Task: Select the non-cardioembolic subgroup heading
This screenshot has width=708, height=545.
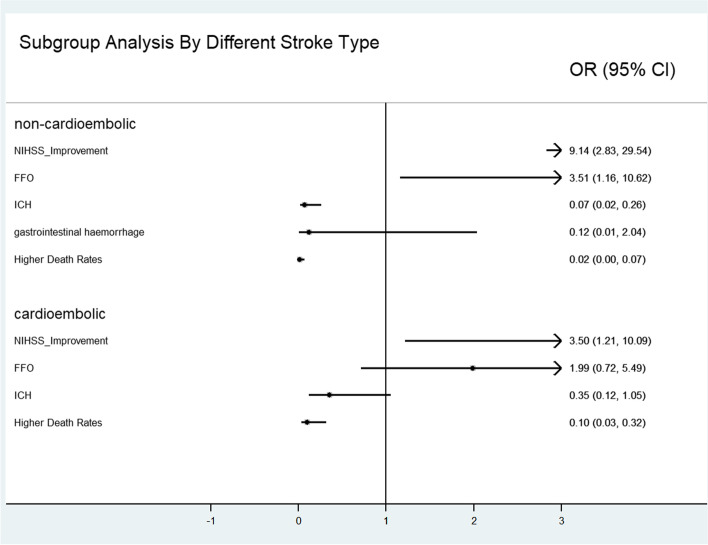Action: (x=75, y=124)
